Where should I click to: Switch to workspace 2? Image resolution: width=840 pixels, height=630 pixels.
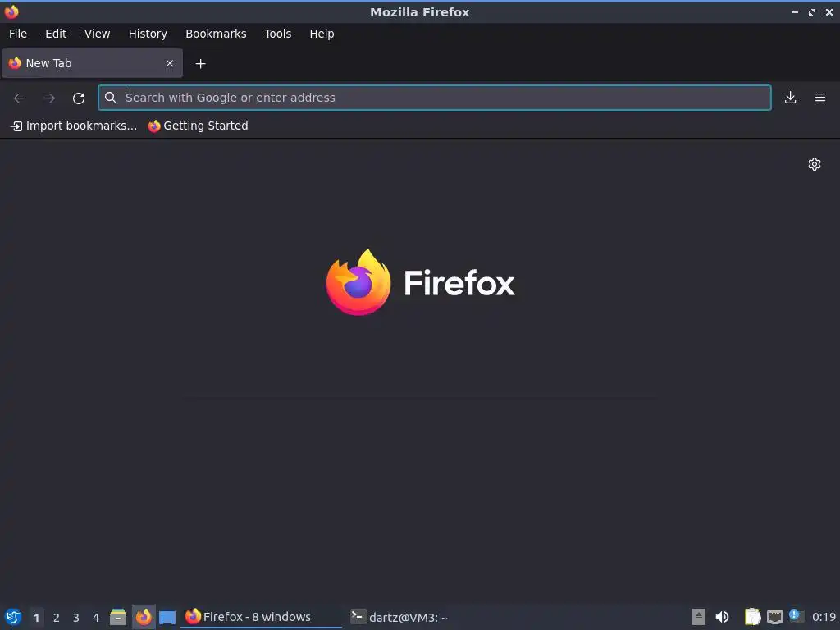pyautogui.click(x=57, y=618)
